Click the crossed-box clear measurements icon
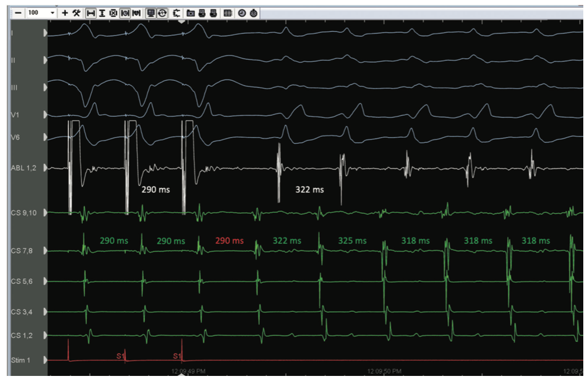Image resolution: width=588 pixels, height=383 pixels. click(113, 12)
